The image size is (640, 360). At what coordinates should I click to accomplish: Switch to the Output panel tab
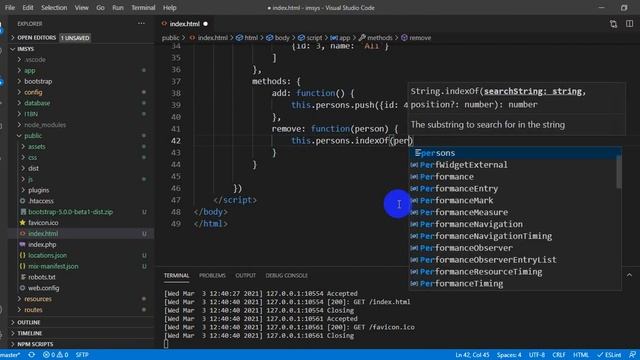coord(246,276)
